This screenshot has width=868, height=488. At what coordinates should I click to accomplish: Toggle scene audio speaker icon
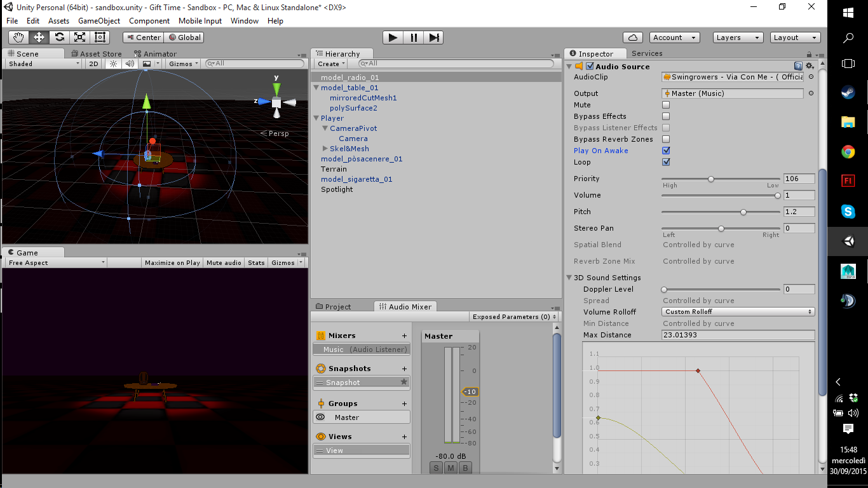[130, 64]
